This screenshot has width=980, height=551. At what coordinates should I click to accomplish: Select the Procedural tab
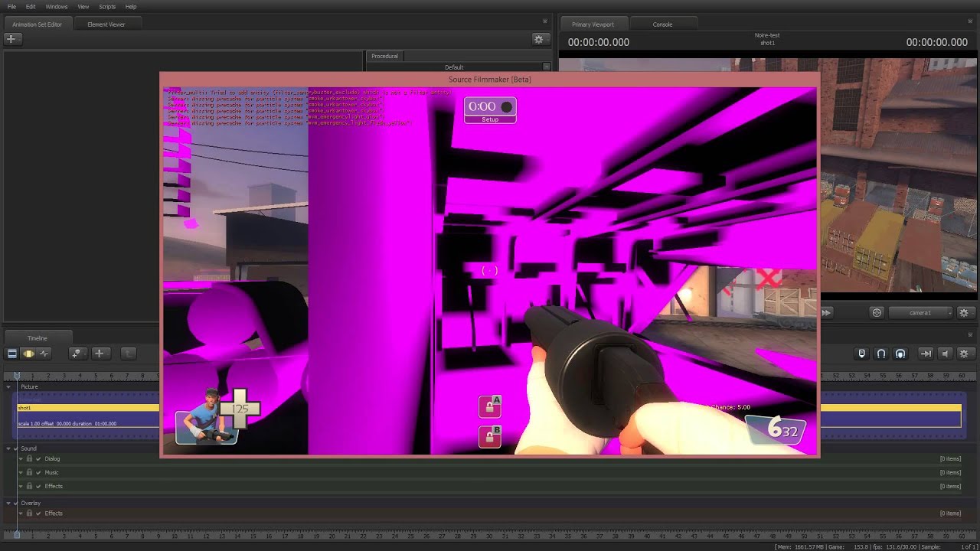pos(384,56)
